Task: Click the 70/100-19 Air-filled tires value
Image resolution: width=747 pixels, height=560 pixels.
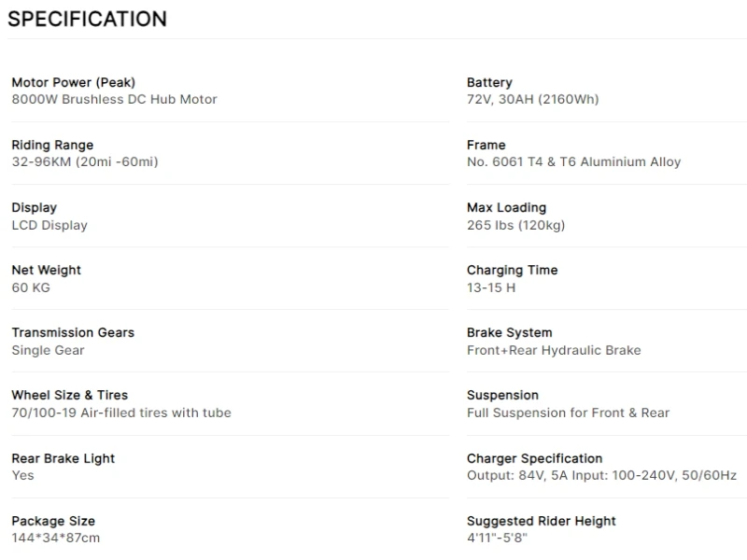Action: pyautogui.click(x=121, y=413)
